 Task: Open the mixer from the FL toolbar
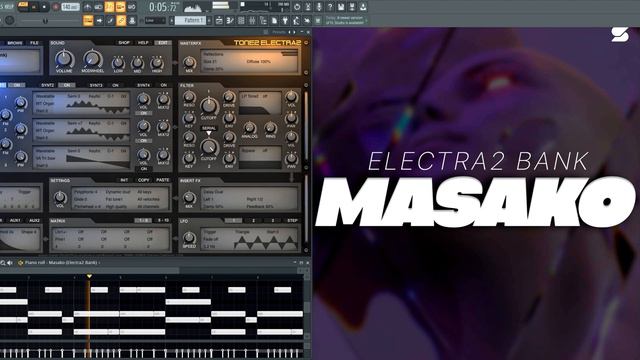click(x=252, y=20)
